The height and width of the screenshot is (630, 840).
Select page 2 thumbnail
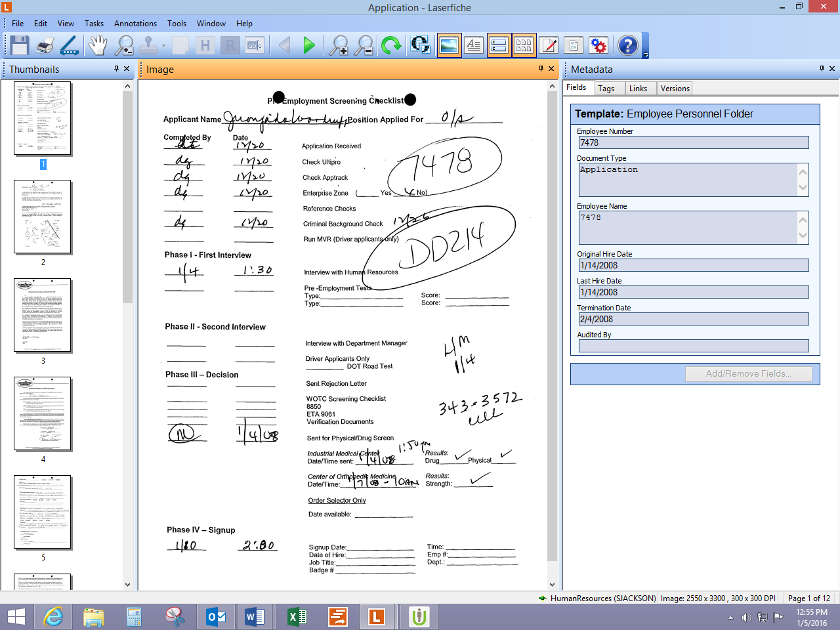[x=43, y=217]
